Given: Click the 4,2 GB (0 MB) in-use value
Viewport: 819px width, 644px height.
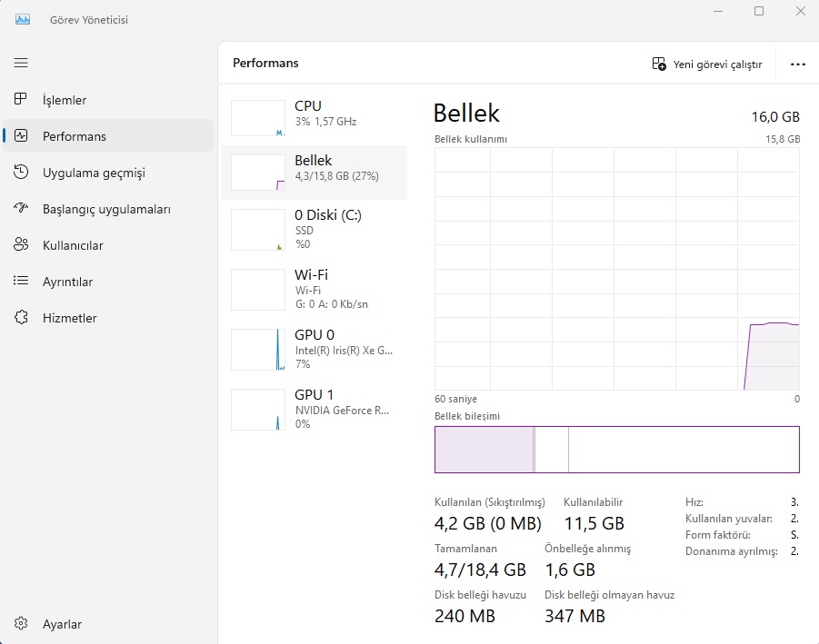Looking at the screenshot, I should click(488, 523).
